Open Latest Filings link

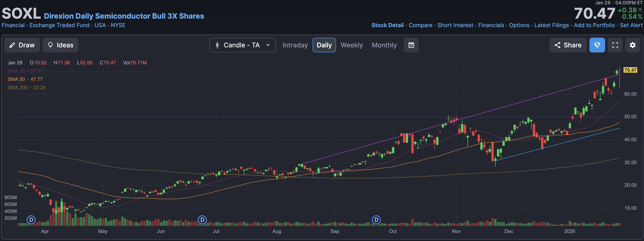tap(551, 25)
